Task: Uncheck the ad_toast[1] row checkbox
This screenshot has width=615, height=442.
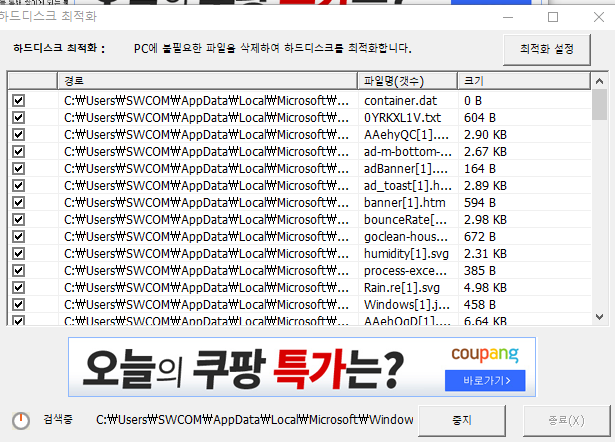Action: 18,186
